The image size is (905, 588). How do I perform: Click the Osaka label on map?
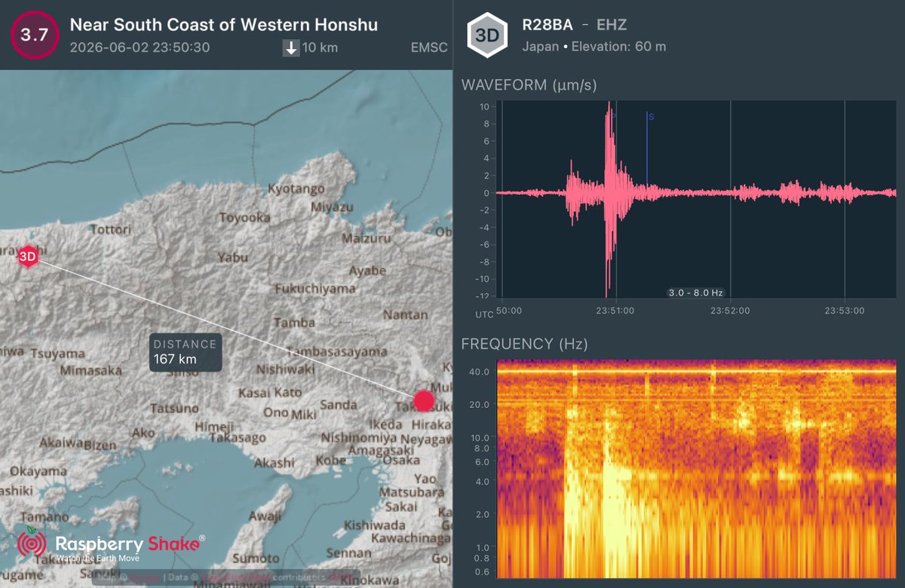tap(401, 460)
